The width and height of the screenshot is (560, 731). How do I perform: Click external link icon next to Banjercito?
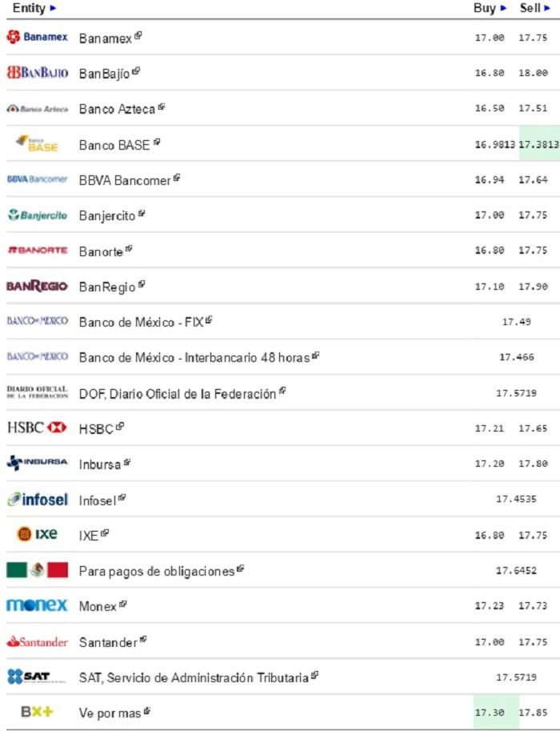coord(142,214)
